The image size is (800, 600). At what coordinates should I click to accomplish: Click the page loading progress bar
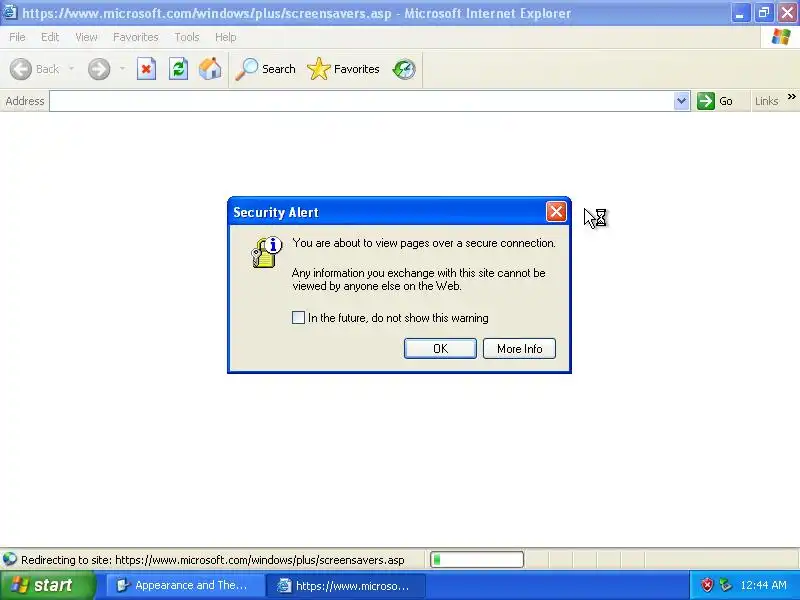477,560
